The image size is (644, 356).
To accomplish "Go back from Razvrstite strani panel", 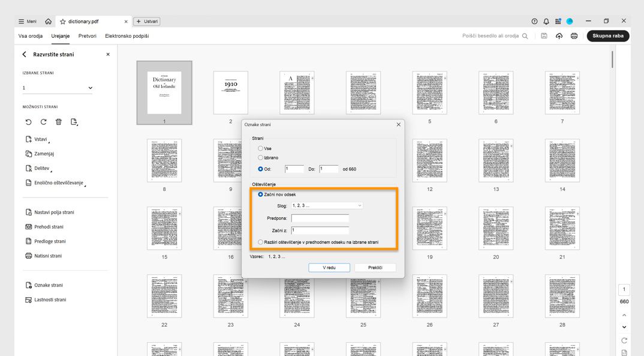I will tap(24, 54).
